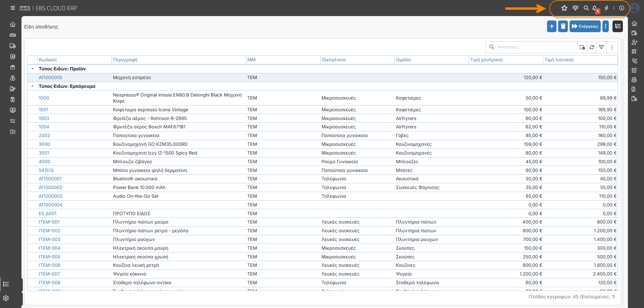Open the grid filter funnel

[x=602, y=47]
